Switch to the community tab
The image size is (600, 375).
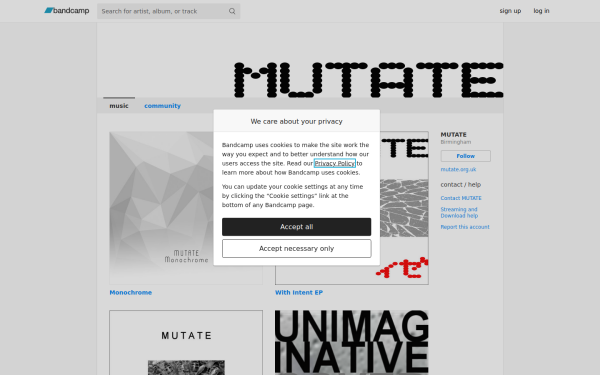coord(162,106)
